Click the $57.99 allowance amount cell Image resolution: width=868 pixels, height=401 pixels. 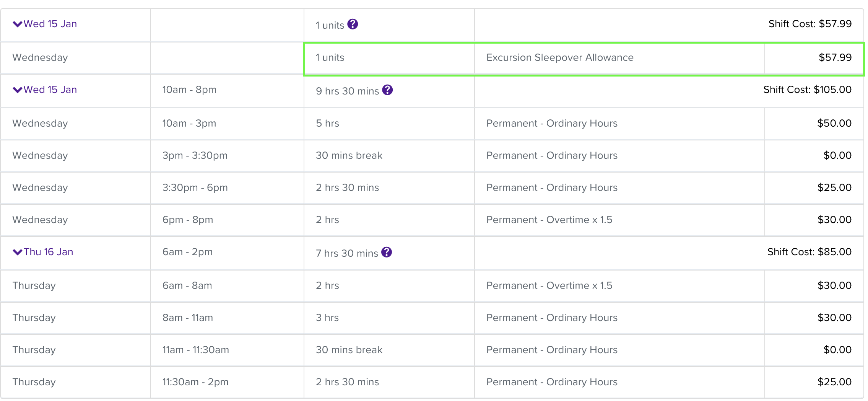coord(814,58)
